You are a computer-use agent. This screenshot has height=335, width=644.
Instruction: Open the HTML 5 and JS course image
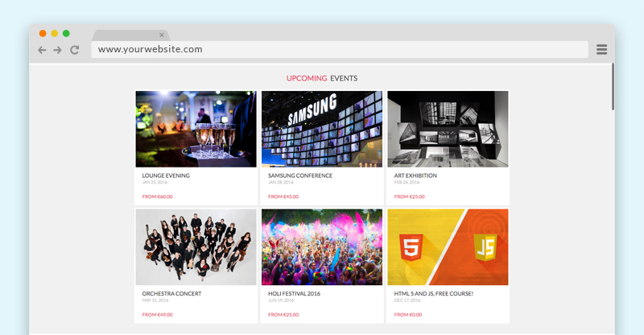click(x=448, y=247)
